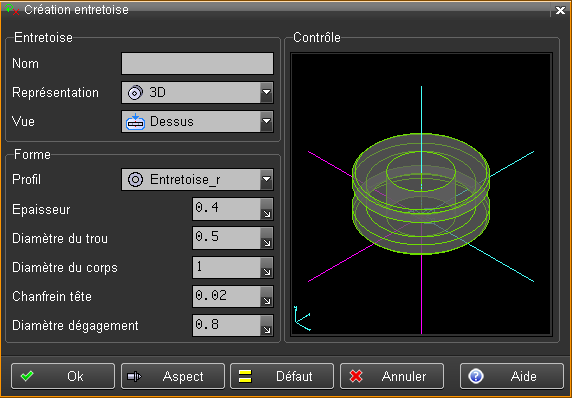The image size is (572, 398).
Task: Click the Diamètre du corps value field
Action: point(227,267)
